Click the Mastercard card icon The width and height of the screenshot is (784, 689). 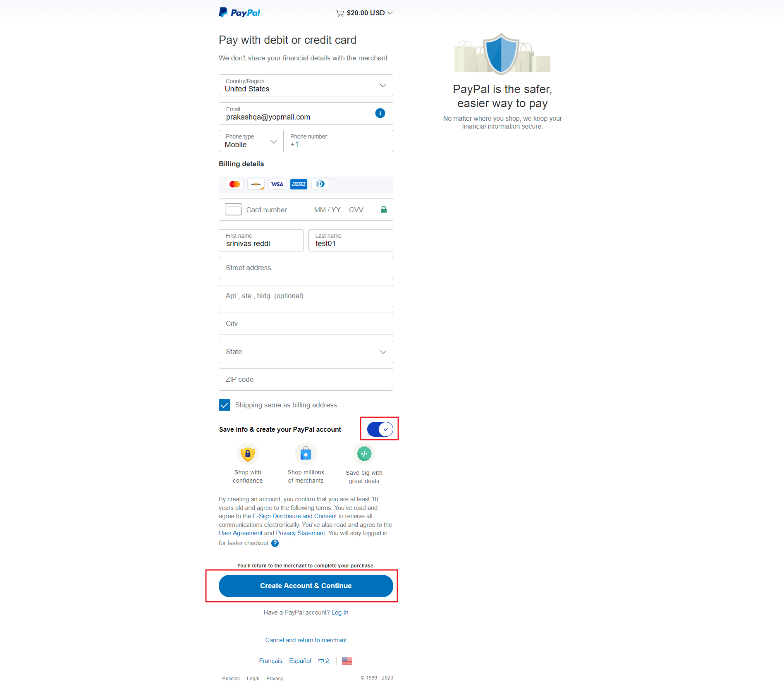pos(234,184)
